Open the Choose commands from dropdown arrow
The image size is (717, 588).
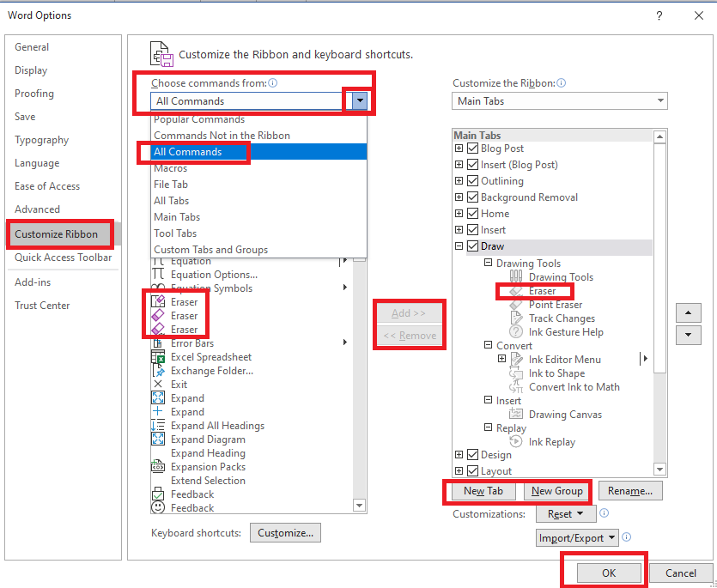click(360, 100)
